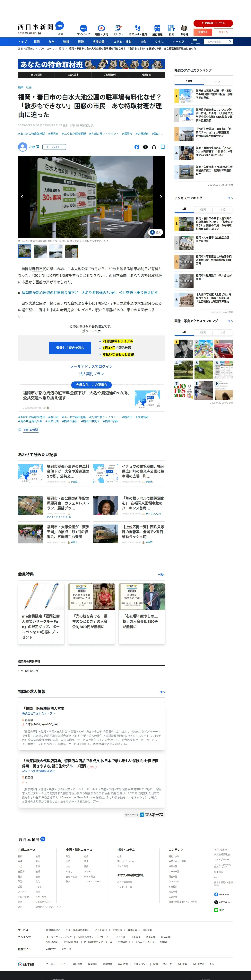Share the article on X
Image resolution: width=251 pixels, height=980 pixels.
click(145, 147)
